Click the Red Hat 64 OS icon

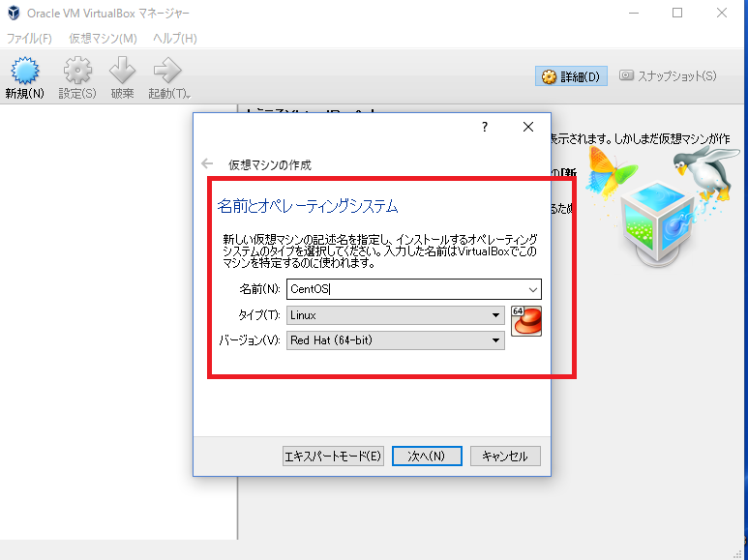pos(526,321)
